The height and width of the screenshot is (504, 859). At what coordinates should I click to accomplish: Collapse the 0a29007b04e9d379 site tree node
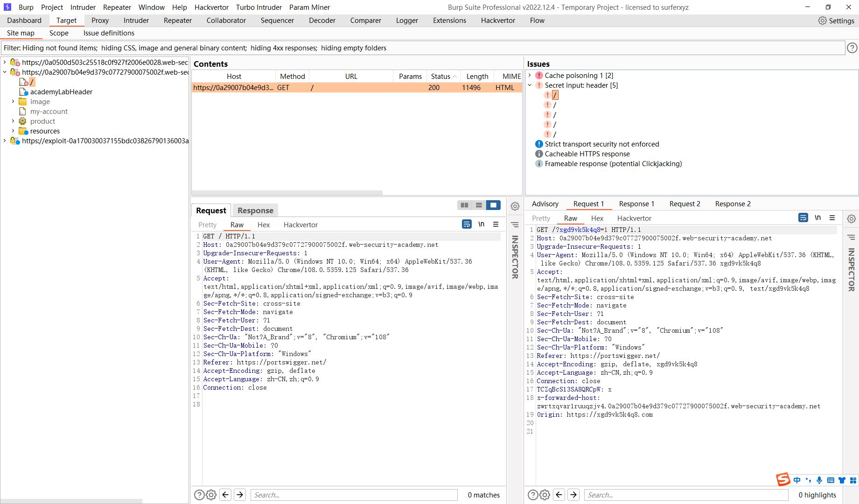5,72
